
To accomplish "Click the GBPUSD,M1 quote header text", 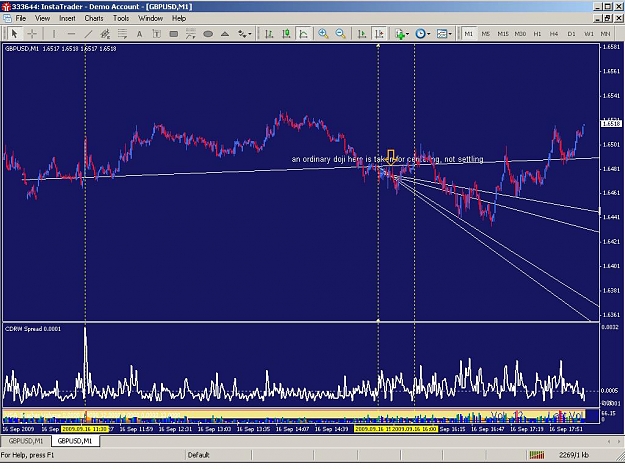I will click(60, 49).
